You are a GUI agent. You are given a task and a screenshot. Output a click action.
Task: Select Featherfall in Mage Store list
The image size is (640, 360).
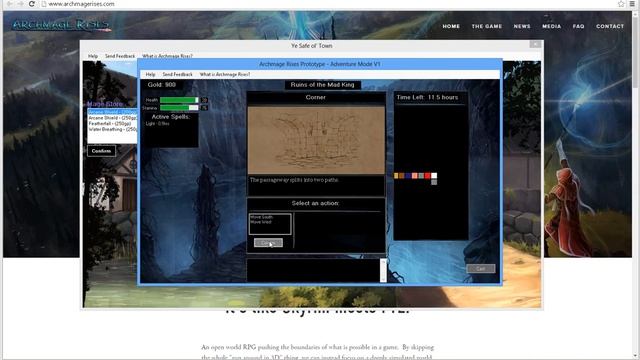coord(112,123)
